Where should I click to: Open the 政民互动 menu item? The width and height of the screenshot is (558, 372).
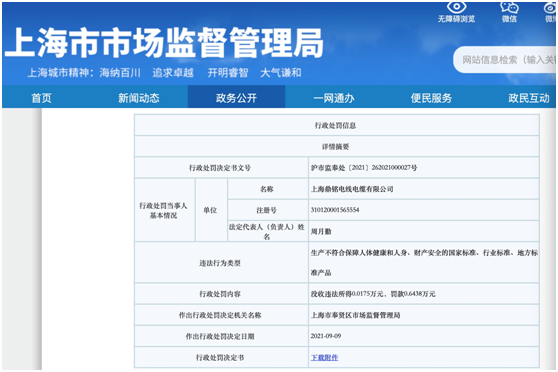click(529, 98)
